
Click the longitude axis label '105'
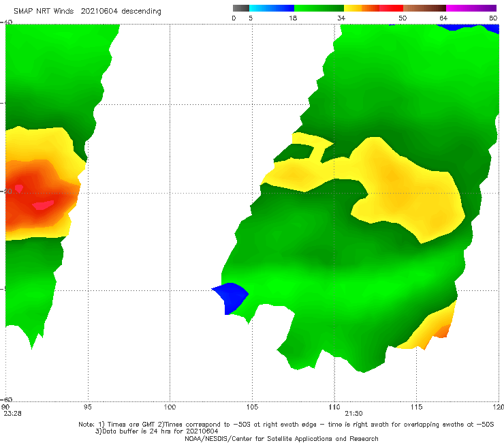252,408
